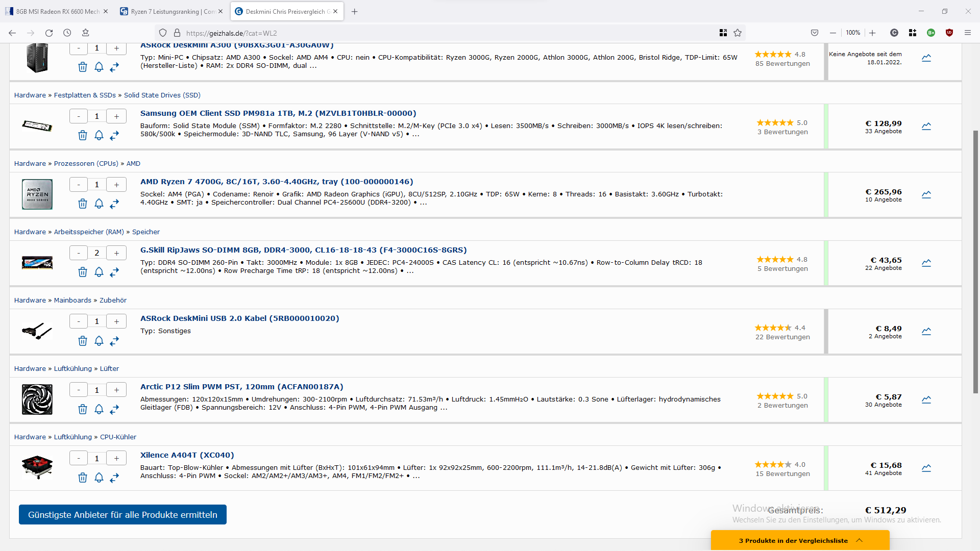The image size is (980, 551).
Task: Open Arctic P12 Slim PWM PST product page
Action: coord(242,387)
